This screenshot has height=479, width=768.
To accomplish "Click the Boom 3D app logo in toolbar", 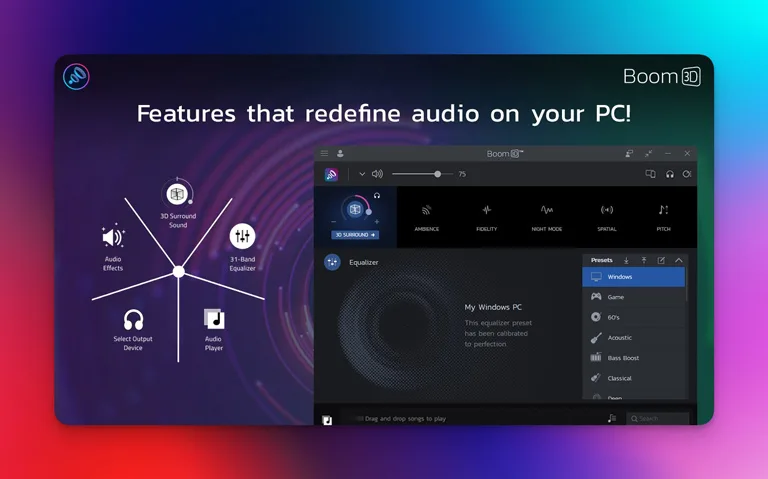I will (332, 174).
